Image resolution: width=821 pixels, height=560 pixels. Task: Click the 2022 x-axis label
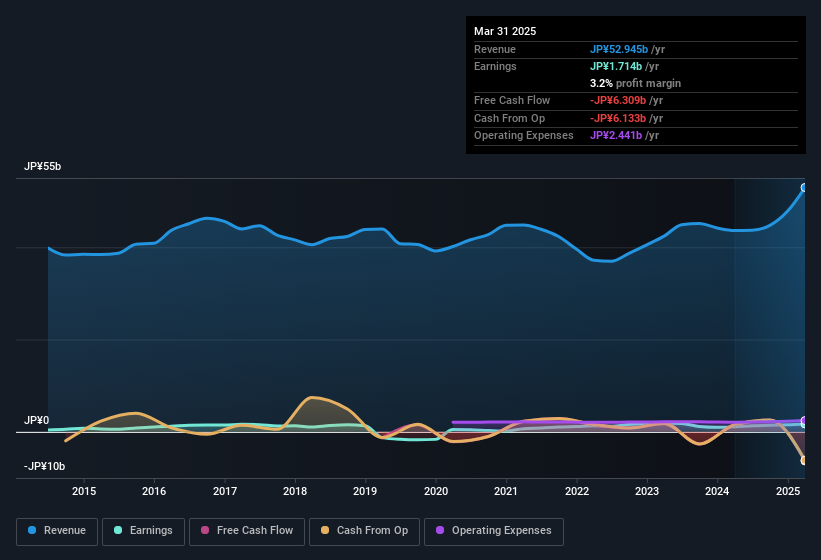(x=576, y=491)
